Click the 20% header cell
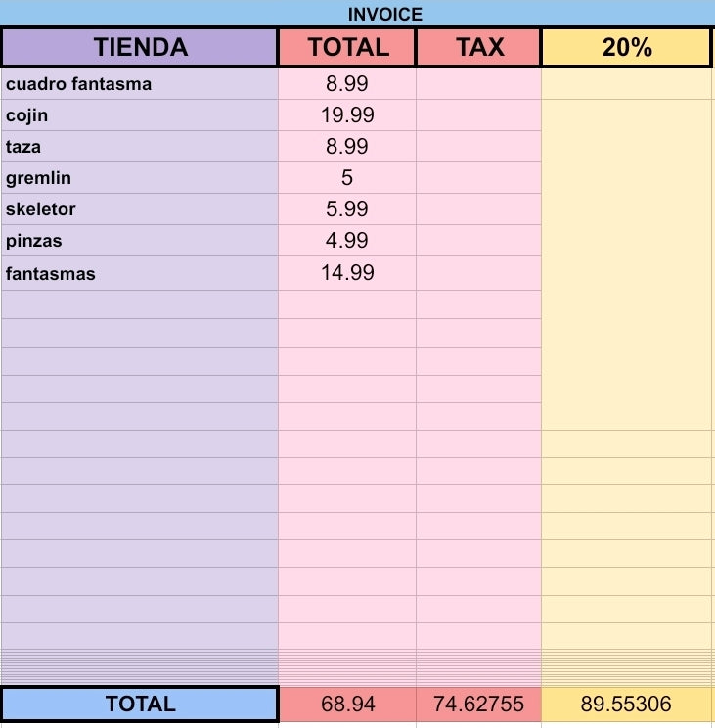 626,47
